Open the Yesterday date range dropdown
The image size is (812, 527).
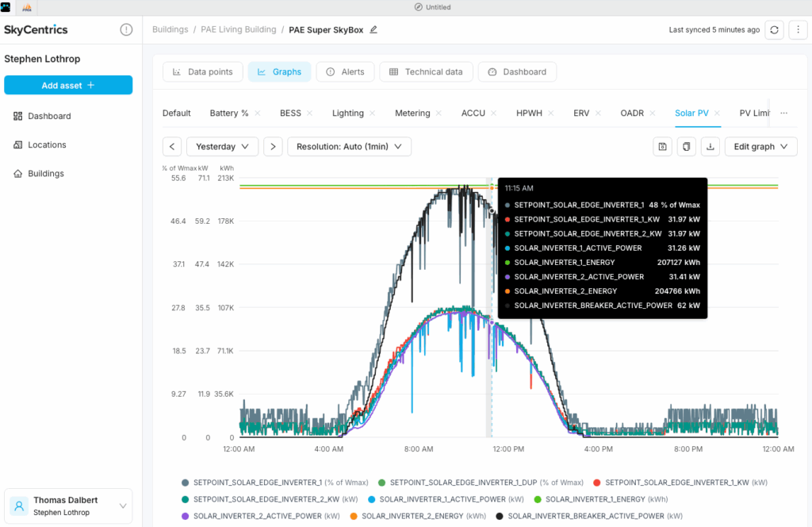click(222, 147)
